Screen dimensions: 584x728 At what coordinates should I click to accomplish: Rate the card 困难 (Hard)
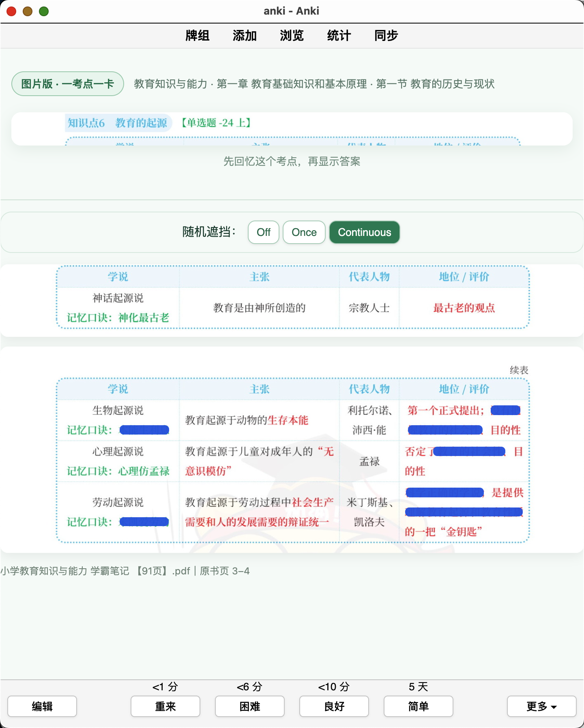tap(250, 707)
